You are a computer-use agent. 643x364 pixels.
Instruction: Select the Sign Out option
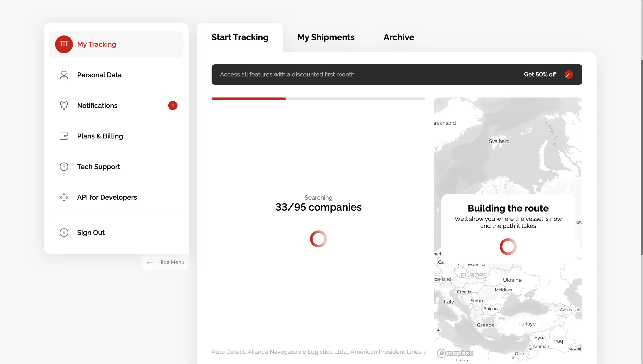(x=116, y=233)
